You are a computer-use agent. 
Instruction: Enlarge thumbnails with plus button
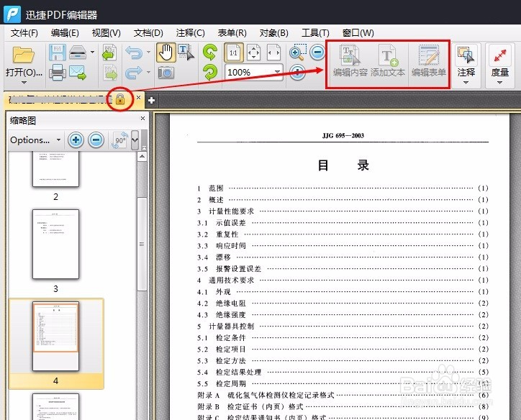click(76, 140)
